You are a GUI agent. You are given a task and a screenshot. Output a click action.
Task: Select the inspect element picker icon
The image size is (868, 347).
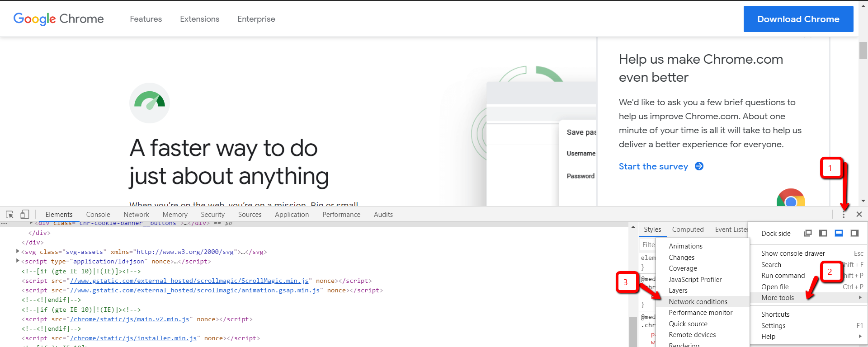tap(9, 215)
